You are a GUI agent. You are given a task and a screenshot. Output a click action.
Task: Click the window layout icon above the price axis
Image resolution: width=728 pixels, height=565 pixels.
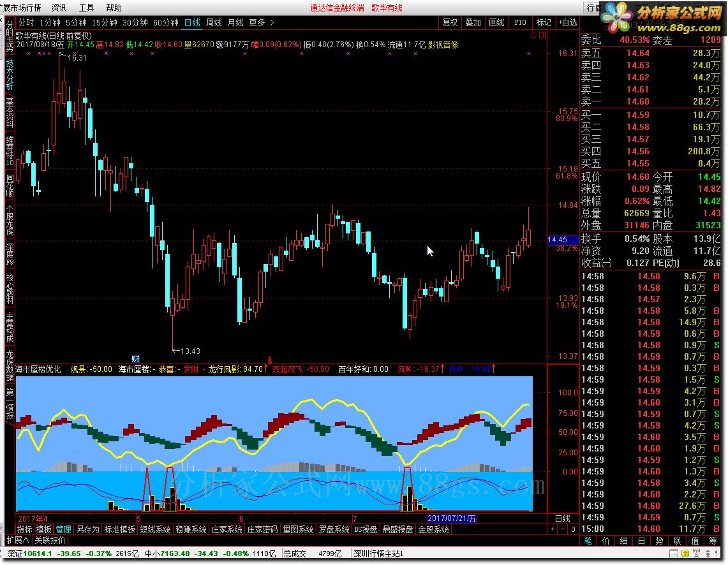542,35
